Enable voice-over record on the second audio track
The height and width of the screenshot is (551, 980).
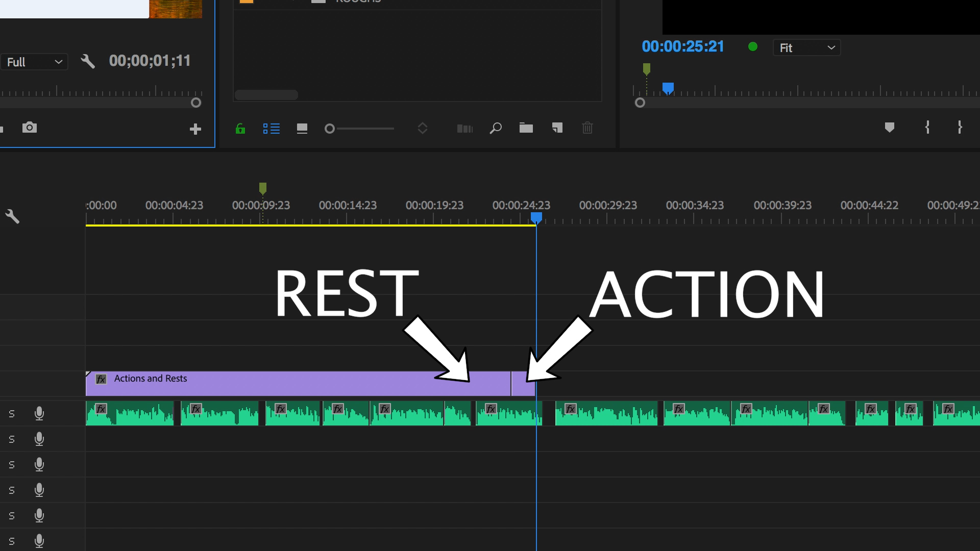pos(39,439)
